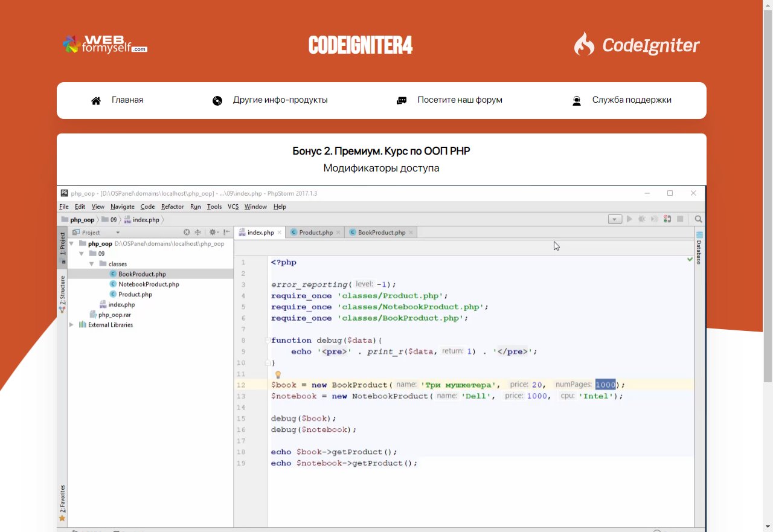Screen dimensions: 773x532
Task: Open the Edit menu
Action: pyautogui.click(x=80, y=207)
